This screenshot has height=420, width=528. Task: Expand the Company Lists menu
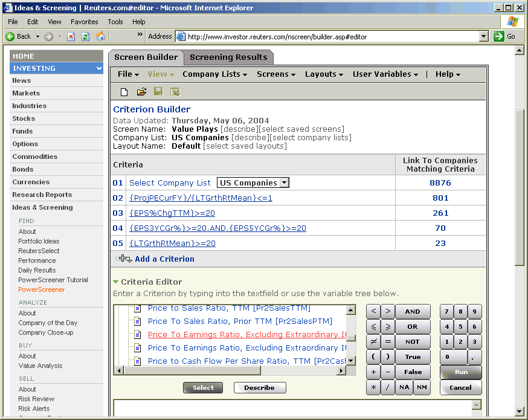click(x=214, y=74)
